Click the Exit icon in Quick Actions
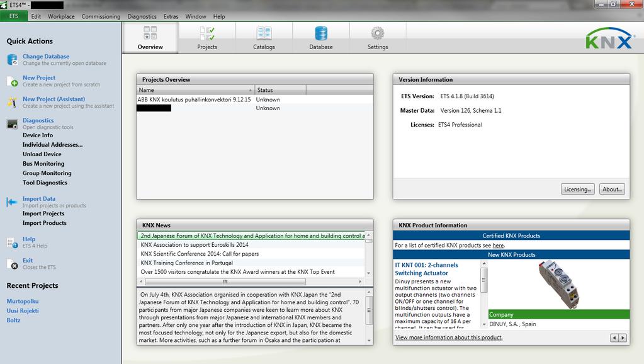Screen dimensions: 644x364 (13, 264)
